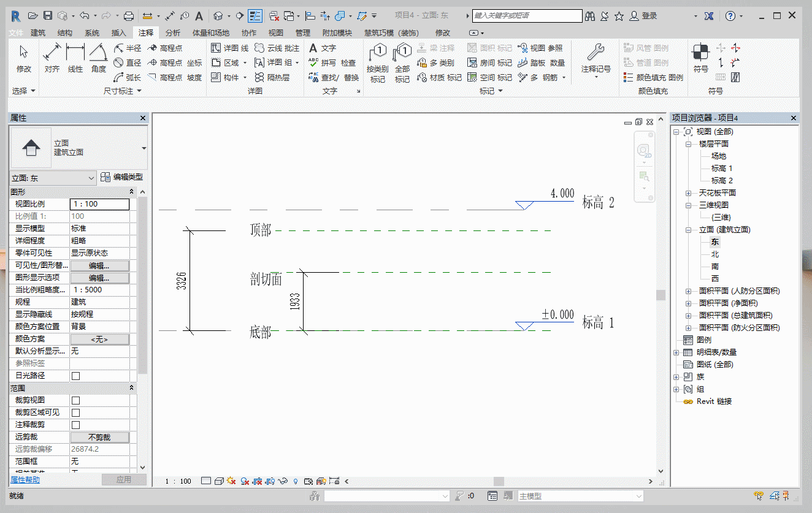Click the properties panel vertical scrollbar

[x=143, y=285]
